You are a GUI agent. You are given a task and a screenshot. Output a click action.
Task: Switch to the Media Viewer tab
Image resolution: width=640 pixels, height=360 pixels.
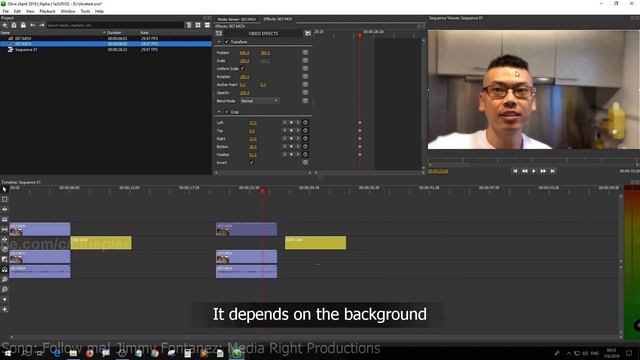coord(236,19)
